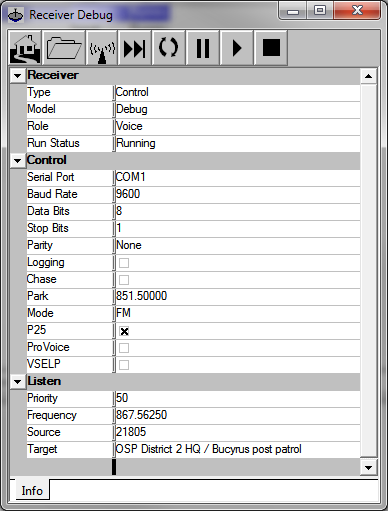Screen dimensions: 388x511
Task: Click the Baud Rate value 9600
Action: point(128,194)
